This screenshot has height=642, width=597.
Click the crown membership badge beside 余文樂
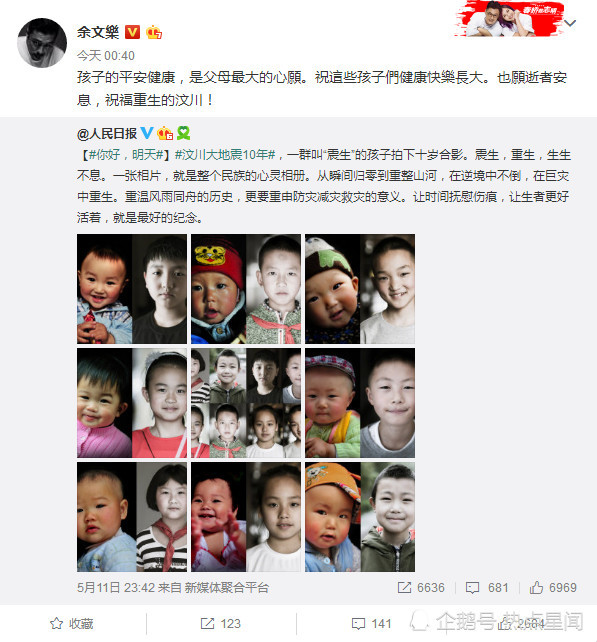point(154,32)
